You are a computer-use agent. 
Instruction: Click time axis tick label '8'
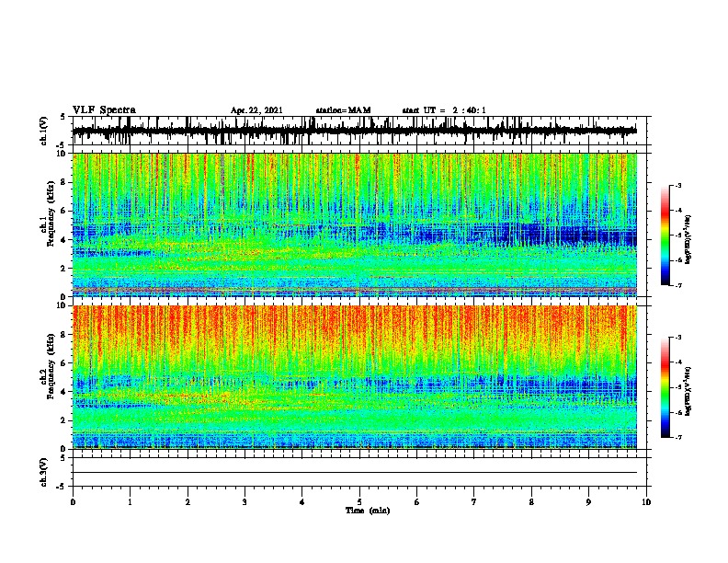point(531,502)
